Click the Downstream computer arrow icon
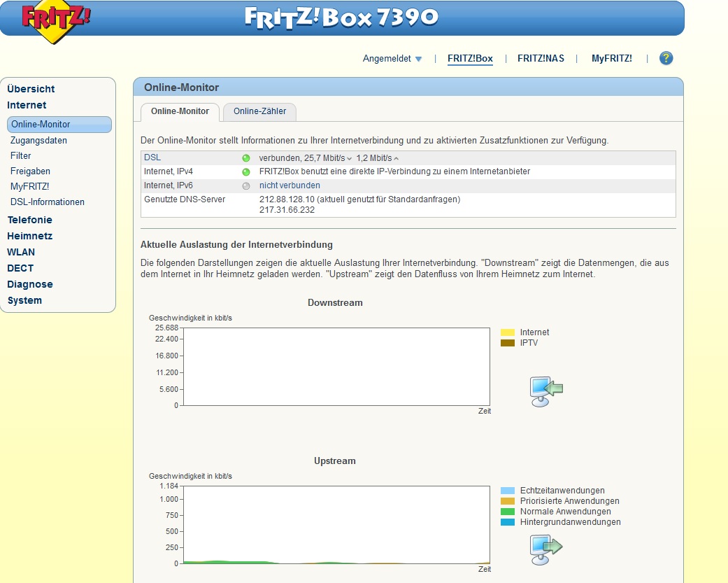Viewport: 728px width, 583px height. 546,392
